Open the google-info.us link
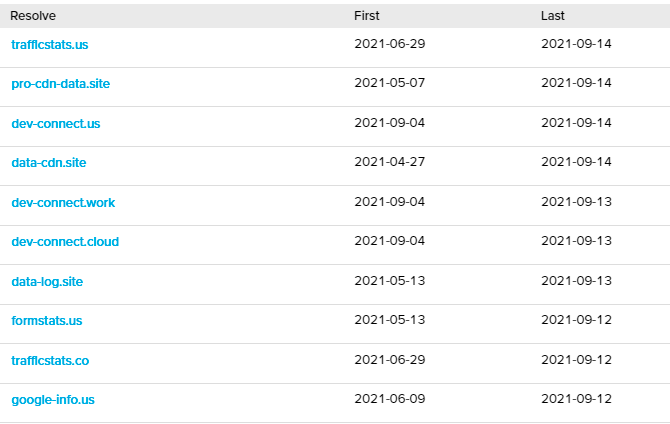Image resolution: width=670 pixels, height=424 pixels. 53,400
